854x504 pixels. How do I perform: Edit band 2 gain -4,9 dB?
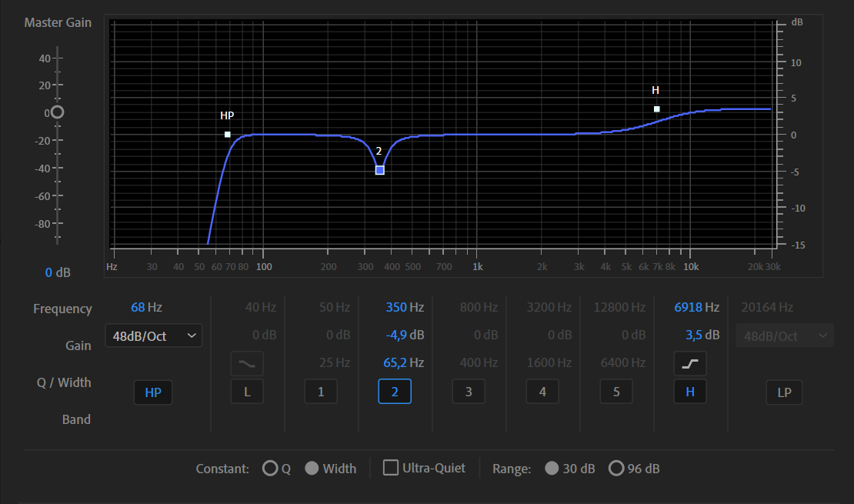[405, 335]
